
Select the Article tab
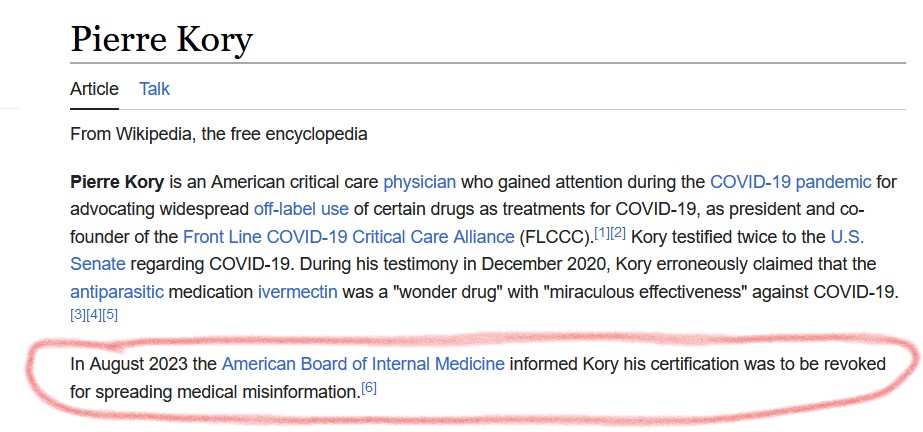coord(94,89)
